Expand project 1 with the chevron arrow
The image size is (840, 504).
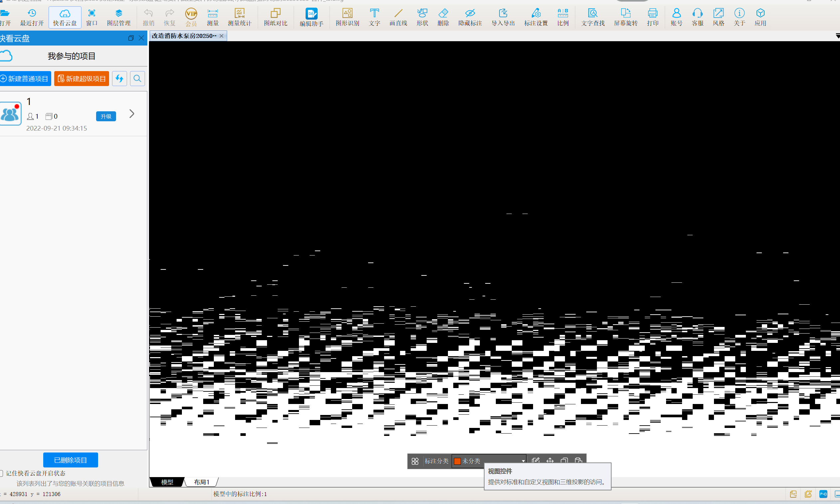tap(132, 114)
